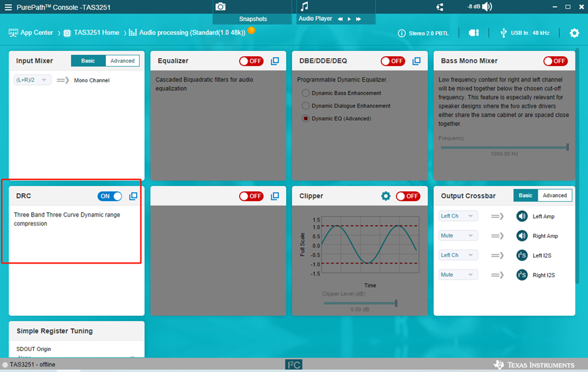Click the Audio Player label

[x=315, y=19]
